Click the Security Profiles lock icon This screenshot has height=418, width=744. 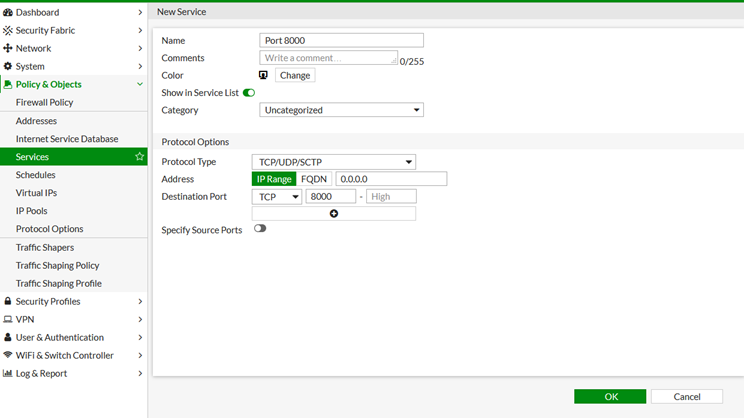[8, 301]
